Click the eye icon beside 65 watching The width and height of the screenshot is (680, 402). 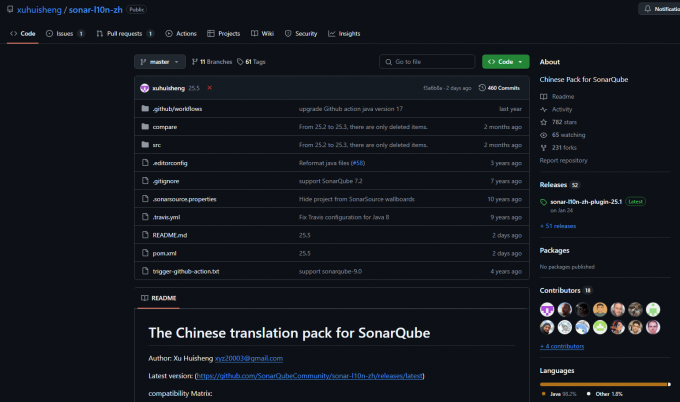coord(543,135)
